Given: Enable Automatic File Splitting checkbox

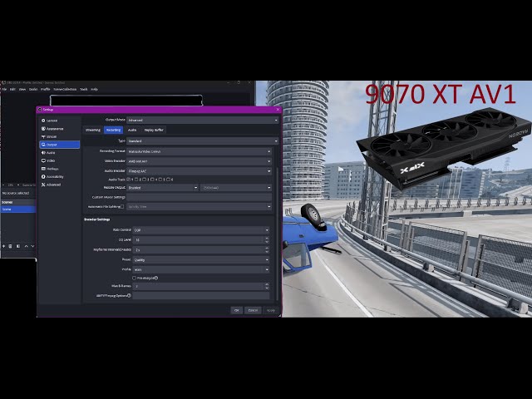Looking at the screenshot, I should click(x=122, y=207).
